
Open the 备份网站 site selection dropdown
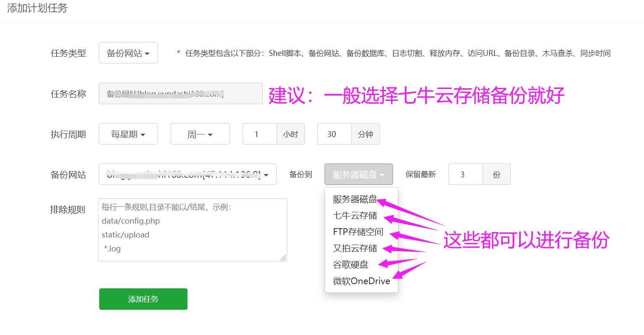tap(187, 174)
